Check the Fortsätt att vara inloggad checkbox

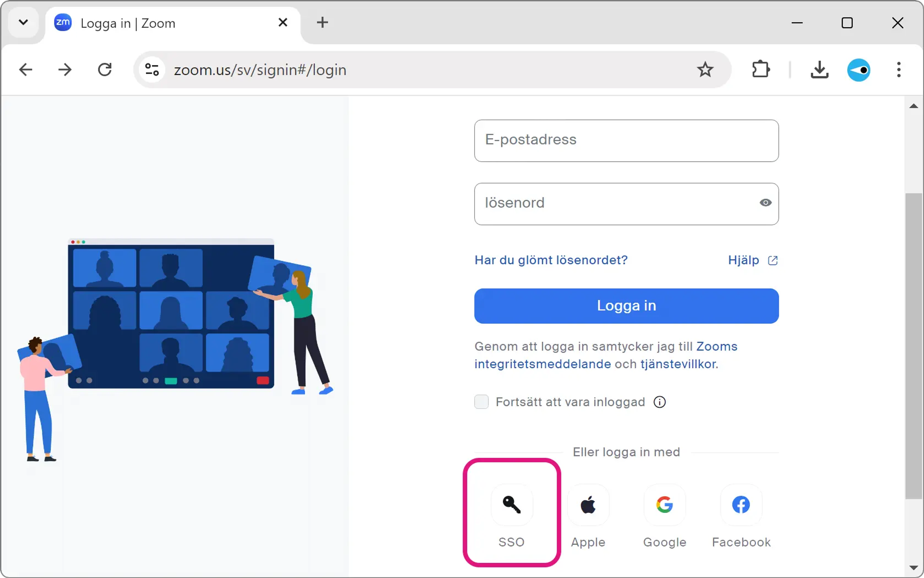[481, 402]
